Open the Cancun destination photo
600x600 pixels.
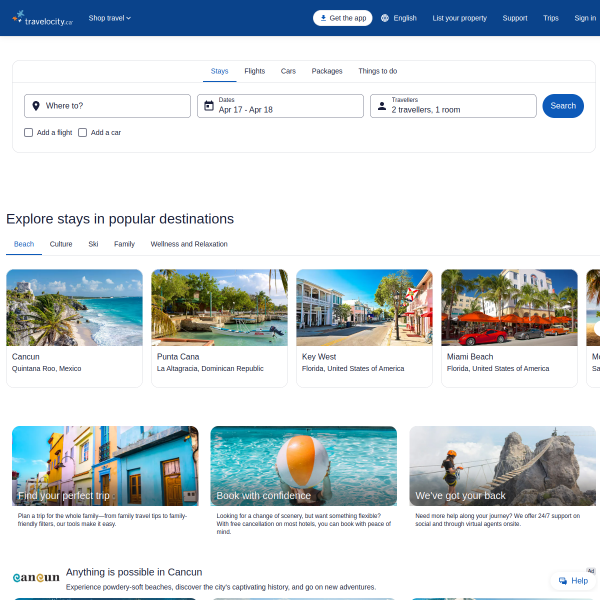tap(74, 308)
